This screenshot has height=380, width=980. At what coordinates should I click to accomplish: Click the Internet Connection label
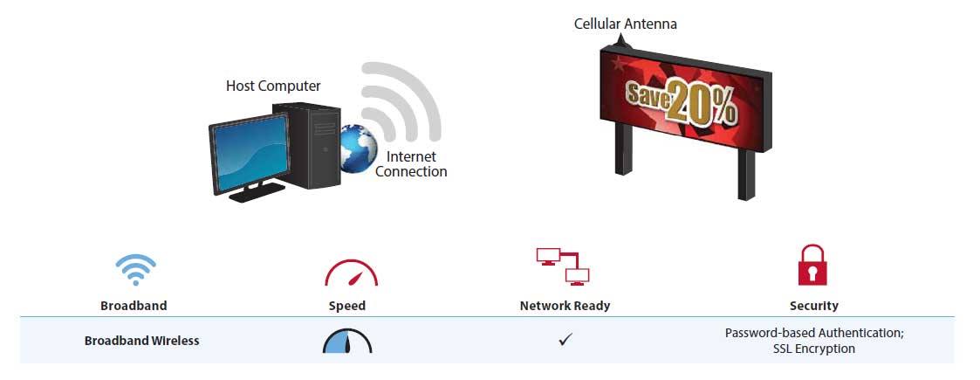click(x=411, y=164)
